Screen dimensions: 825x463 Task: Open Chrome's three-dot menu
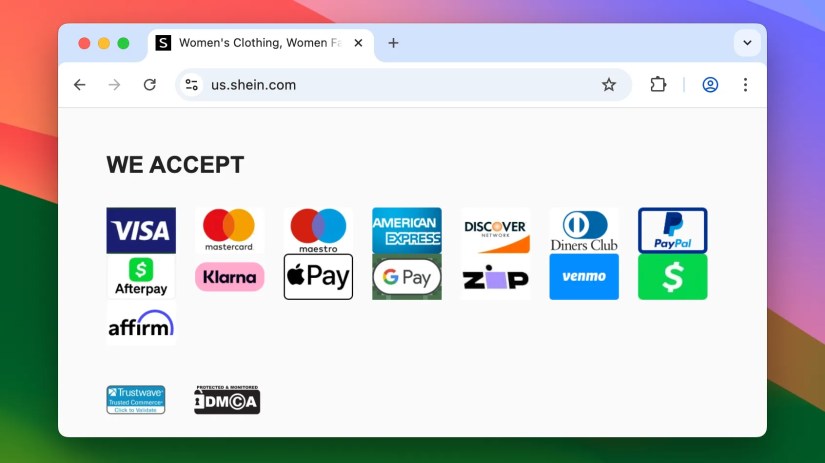[745, 85]
